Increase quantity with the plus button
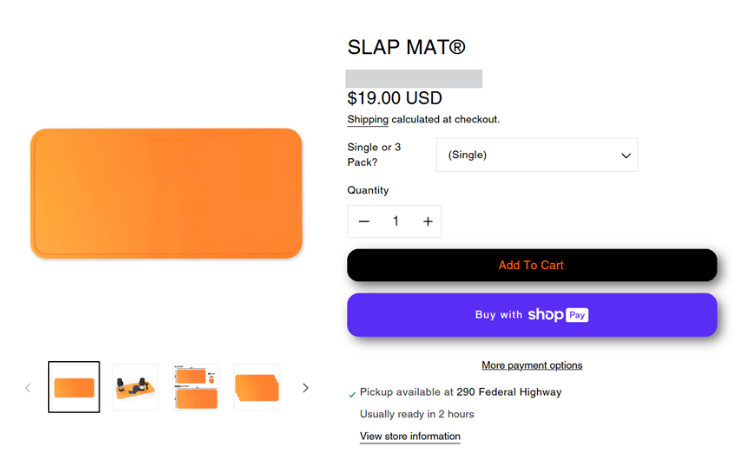 [428, 222]
